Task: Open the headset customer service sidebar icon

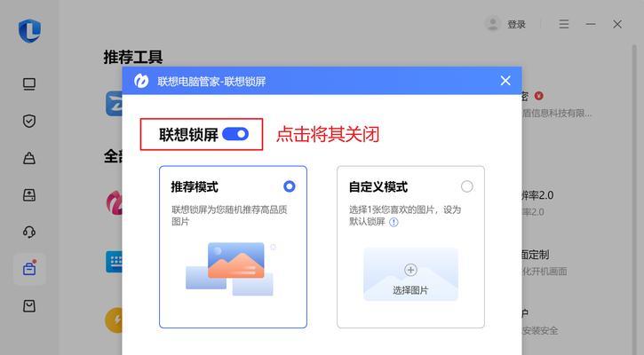Action: click(29, 232)
